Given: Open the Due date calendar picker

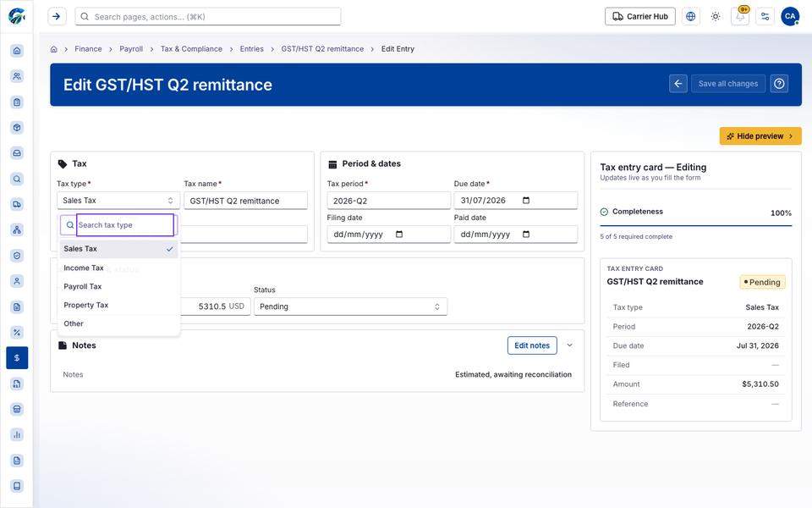Looking at the screenshot, I should (526, 201).
